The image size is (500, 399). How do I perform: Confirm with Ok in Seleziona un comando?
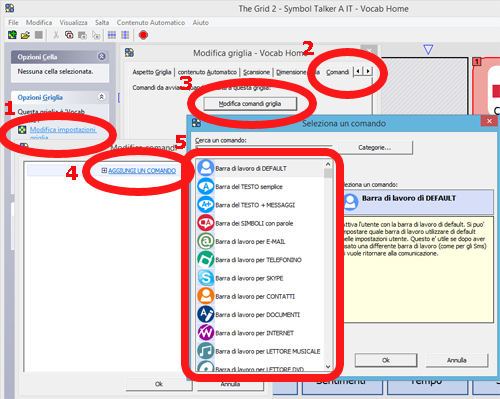click(x=386, y=360)
